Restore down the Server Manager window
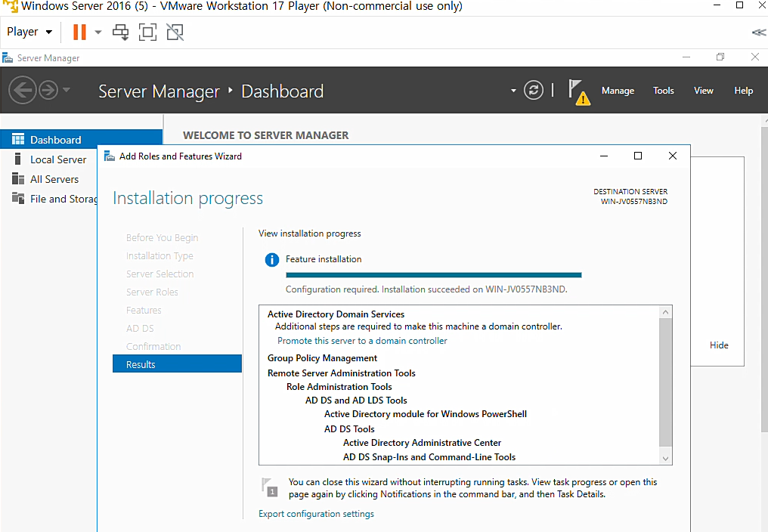Screen dimensions: 768x532 click(x=720, y=57)
